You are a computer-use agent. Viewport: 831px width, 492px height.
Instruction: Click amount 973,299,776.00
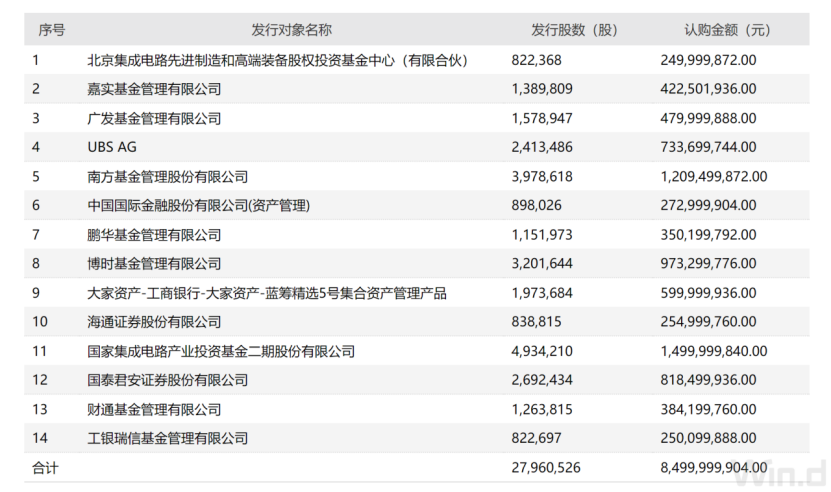(709, 263)
